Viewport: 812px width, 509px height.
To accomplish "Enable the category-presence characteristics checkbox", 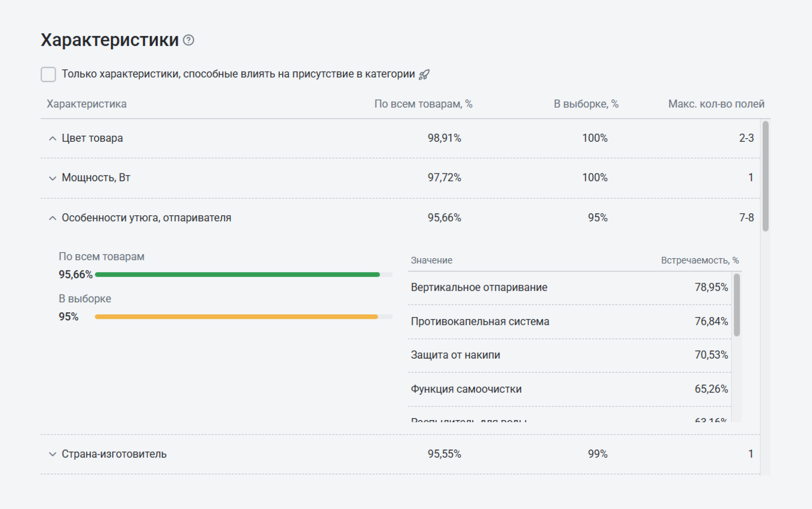I will (48, 75).
